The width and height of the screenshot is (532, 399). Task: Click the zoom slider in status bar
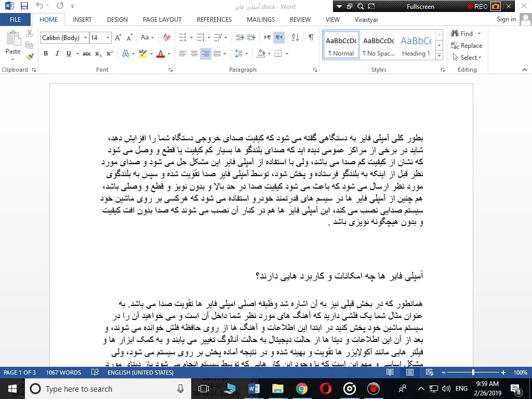pyautogui.click(x=473, y=373)
